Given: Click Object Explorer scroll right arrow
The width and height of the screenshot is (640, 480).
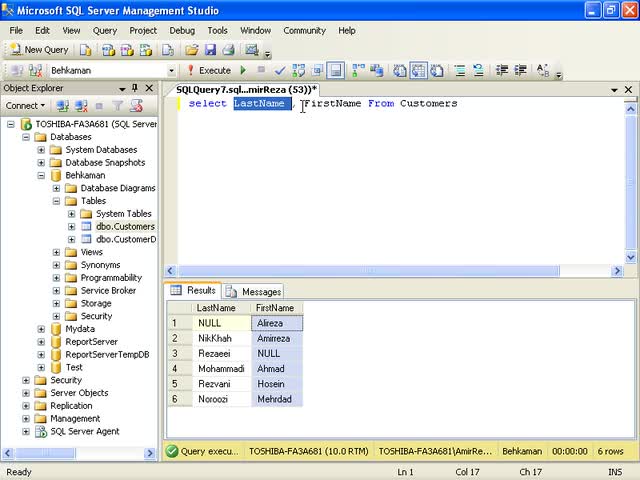Looking at the screenshot, I should [x=150, y=453].
